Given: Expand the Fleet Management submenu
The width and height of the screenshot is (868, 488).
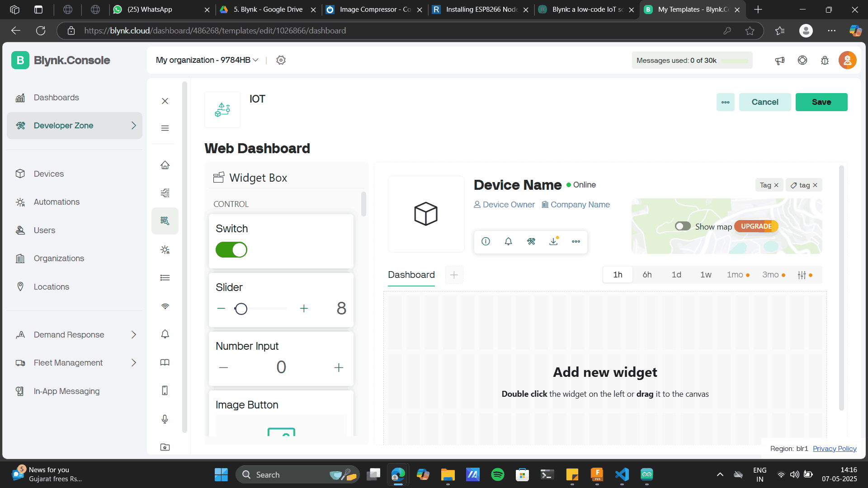Looking at the screenshot, I should point(133,363).
